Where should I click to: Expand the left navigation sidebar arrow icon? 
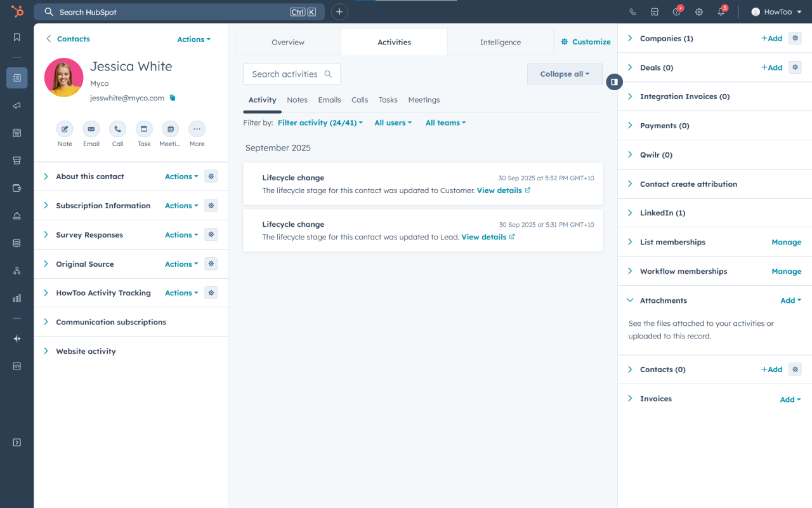(17, 443)
